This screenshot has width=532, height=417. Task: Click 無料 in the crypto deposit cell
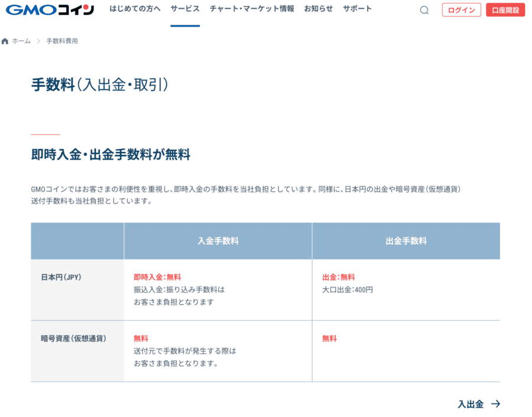pyautogui.click(x=141, y=338)
